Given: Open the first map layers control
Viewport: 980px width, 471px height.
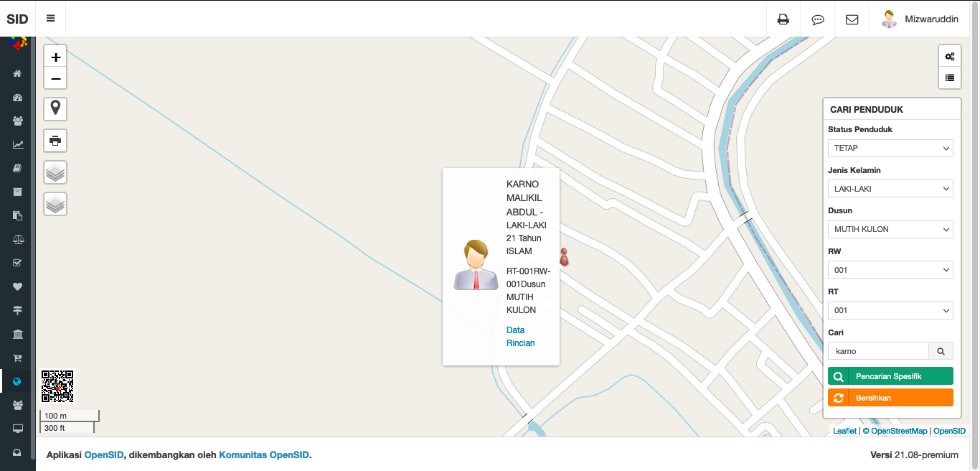Looking at the screenshot, I should click(x=56, y=172).
